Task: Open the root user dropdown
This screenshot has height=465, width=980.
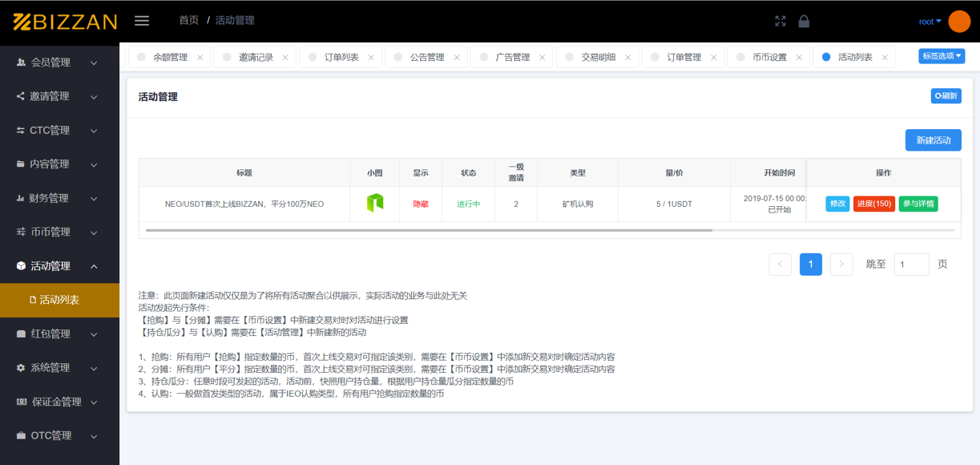Action: pos(929,21)
